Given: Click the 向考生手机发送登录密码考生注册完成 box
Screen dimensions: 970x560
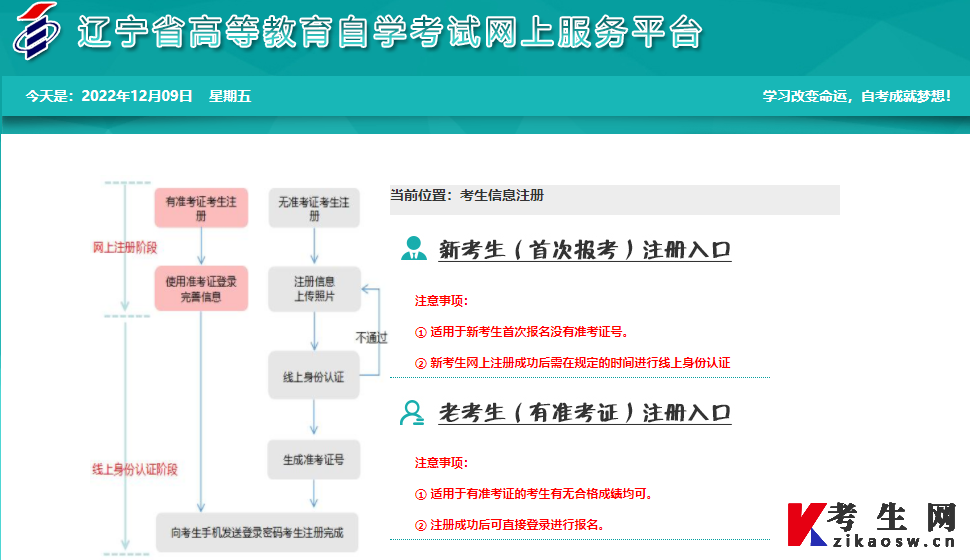Looking at the screenshot, I should [257, 532].
